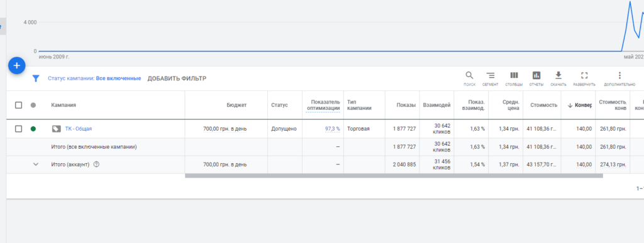Click the green status dot of ТК - Общая
This screenshot has width=644, height=243.
click(x=33, y=129)
